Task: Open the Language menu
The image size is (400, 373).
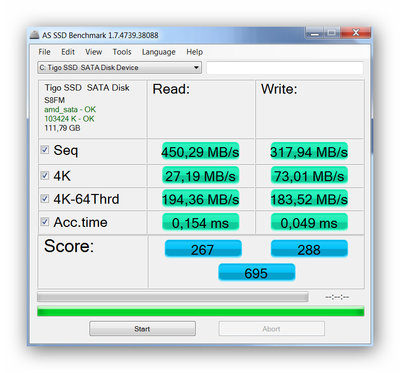Action: pyautogui.click(x=158, y=52)
